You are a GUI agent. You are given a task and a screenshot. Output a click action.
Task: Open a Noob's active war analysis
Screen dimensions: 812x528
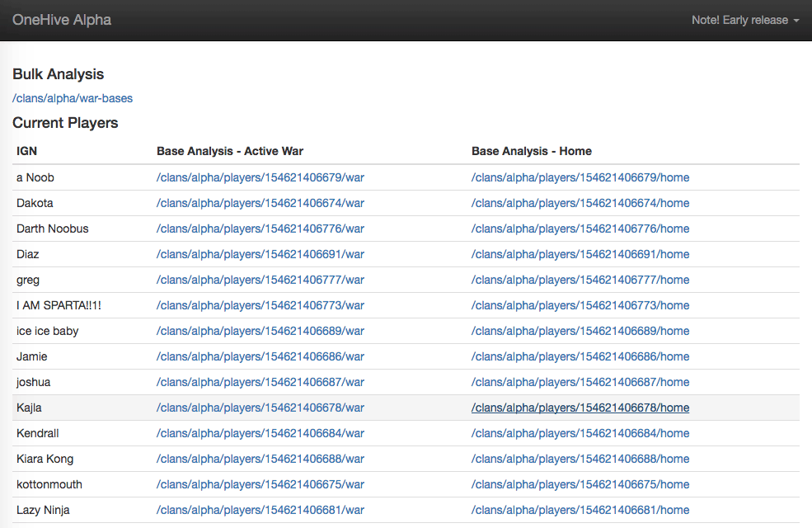coord(260,177)
